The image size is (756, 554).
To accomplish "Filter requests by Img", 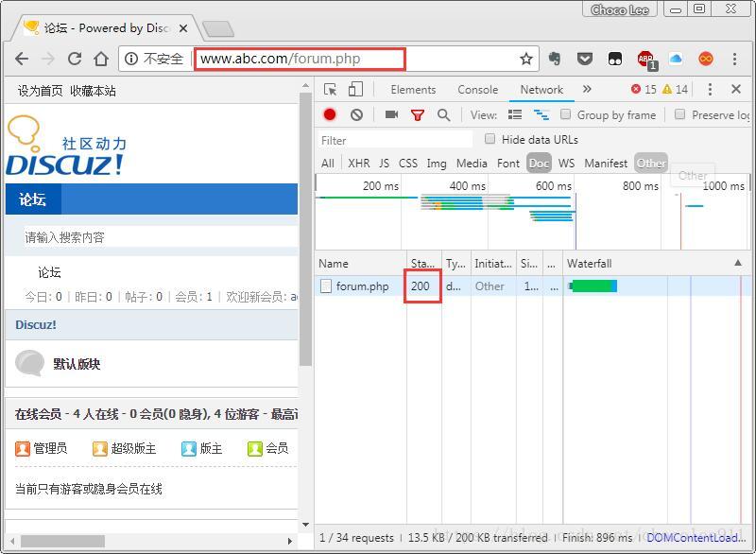I will click(437, 164).
